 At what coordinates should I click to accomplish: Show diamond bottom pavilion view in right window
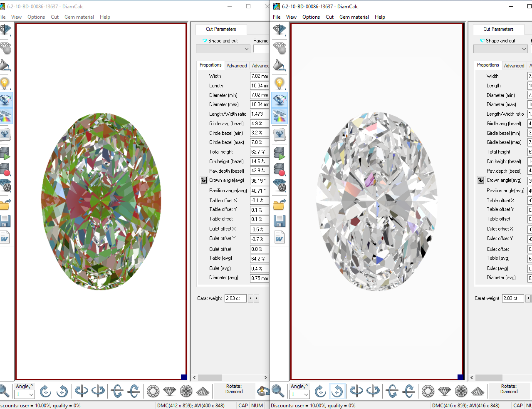461,391
